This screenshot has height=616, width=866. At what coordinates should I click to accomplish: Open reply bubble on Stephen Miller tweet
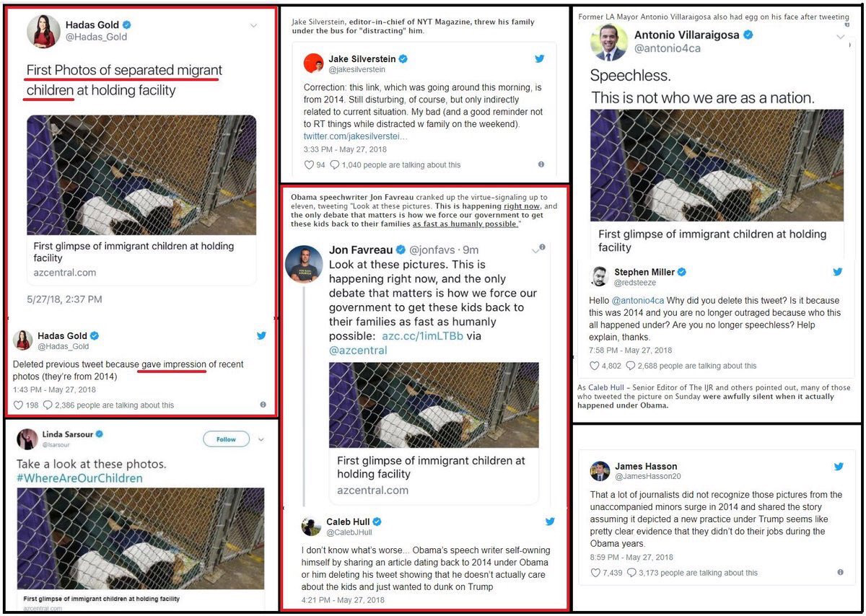coord(631,366)
